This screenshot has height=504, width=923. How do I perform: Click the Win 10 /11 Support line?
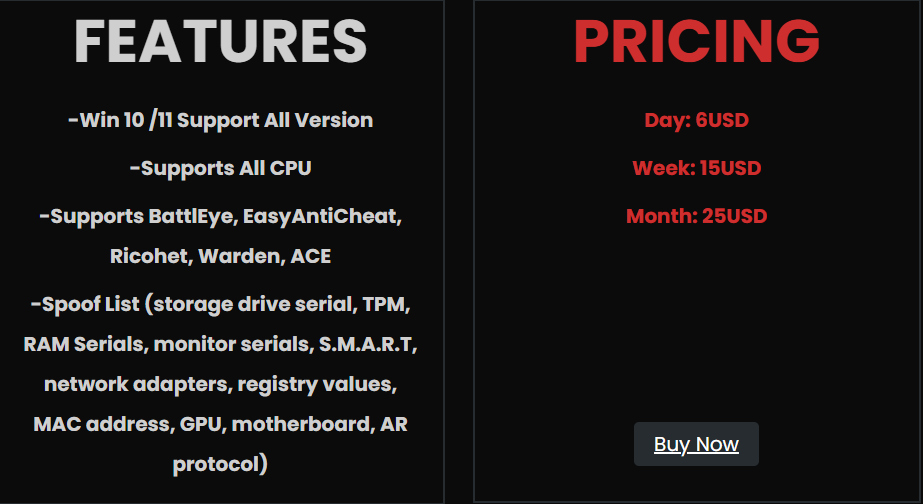(221, 121)
